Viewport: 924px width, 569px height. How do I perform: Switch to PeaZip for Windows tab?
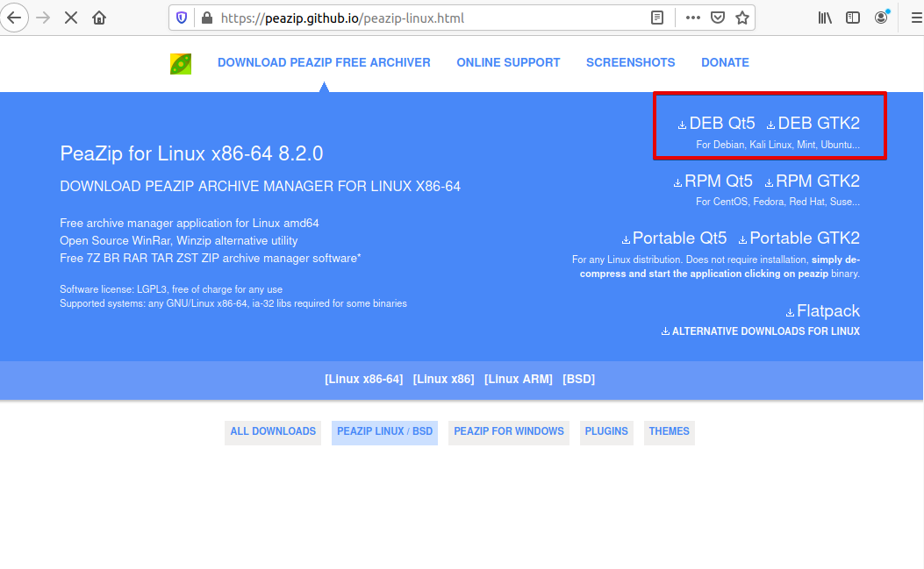tap(509, 432)
